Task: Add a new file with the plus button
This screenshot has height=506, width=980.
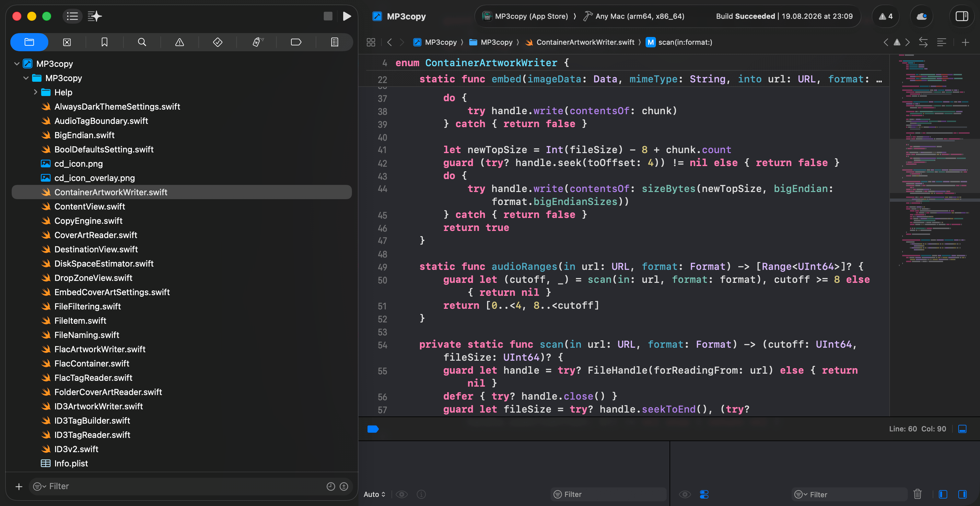Action: [x=19, y=487]
